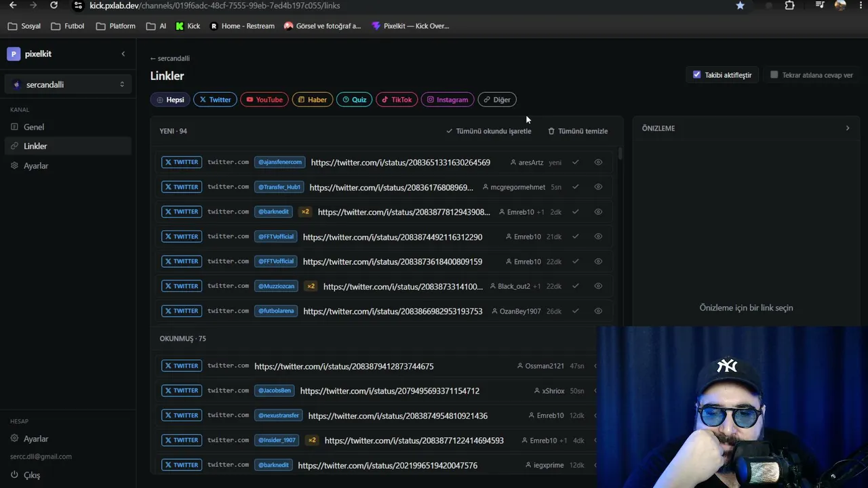Mark the link ending 809159 as read
868x488 pixels.
(x=576, y=262)
